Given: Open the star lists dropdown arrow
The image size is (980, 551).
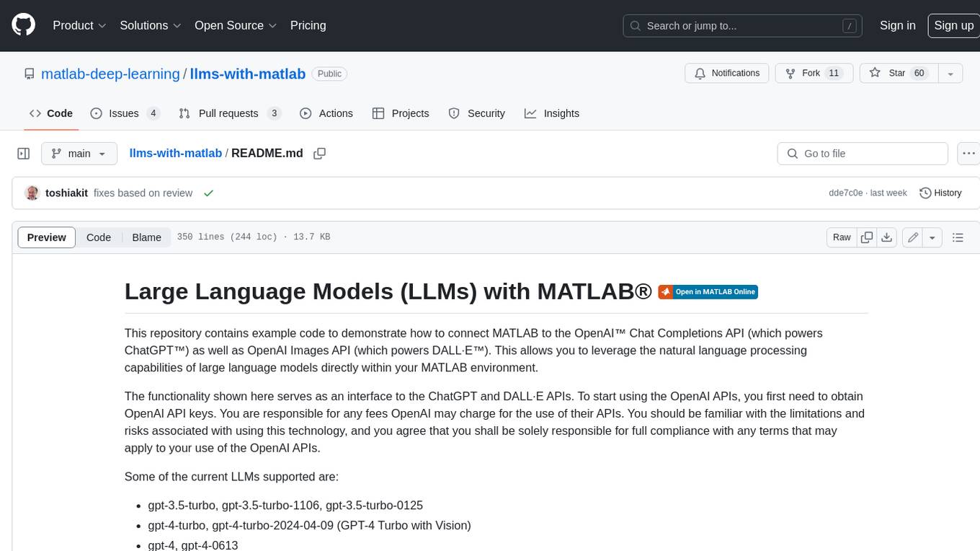Looking at the screenshot, I should pyautogui.click(x=950, y=74).
